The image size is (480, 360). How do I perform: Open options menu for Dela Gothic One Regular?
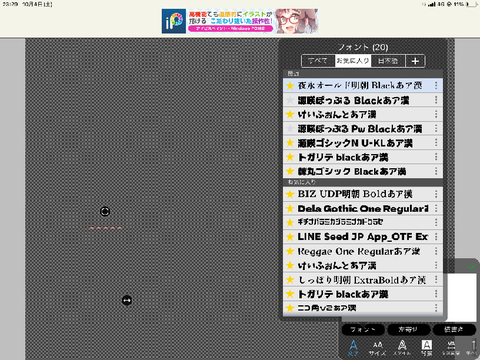point(436,208)
